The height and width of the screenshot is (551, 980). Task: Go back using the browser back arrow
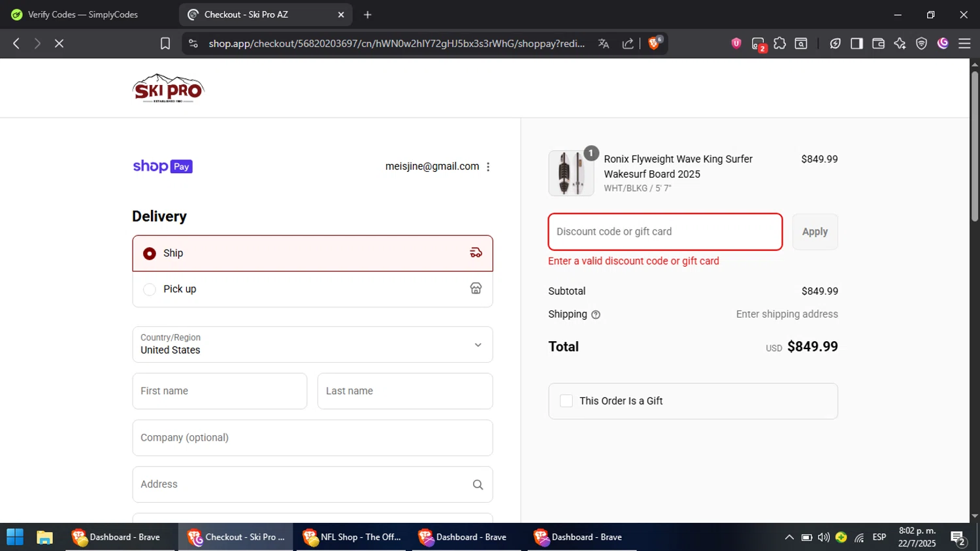tap(16, 43)
